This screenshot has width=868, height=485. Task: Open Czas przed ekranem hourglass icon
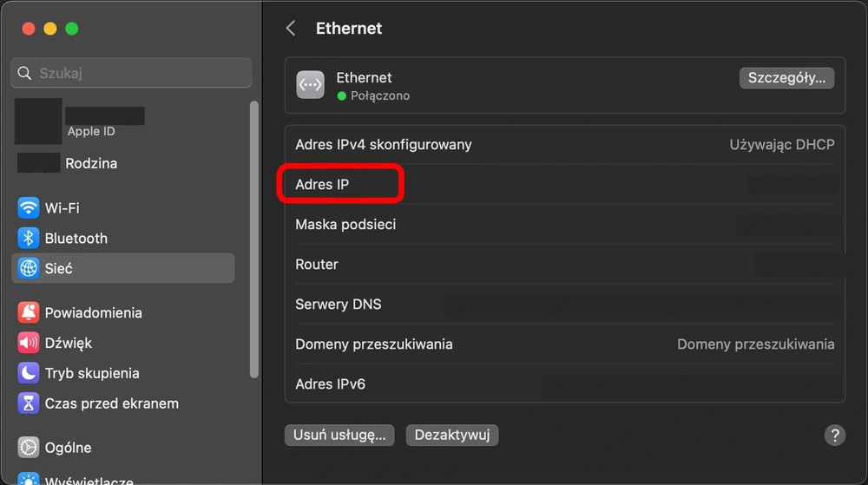(29, 403)
